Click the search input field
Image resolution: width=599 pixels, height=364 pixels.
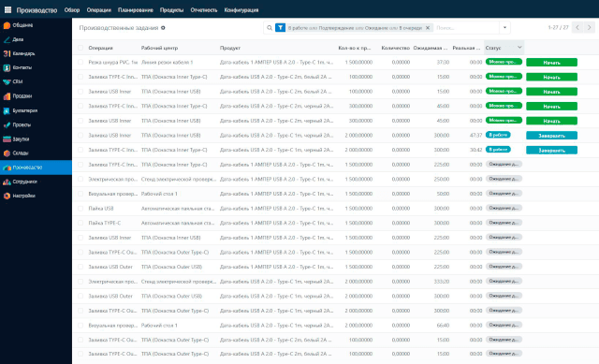(466, 28)
